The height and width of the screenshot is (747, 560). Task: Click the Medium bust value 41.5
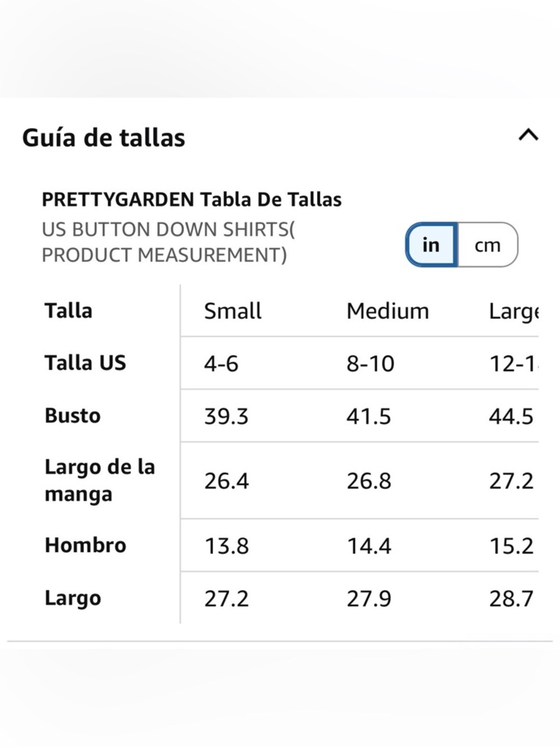pos(368,416)
